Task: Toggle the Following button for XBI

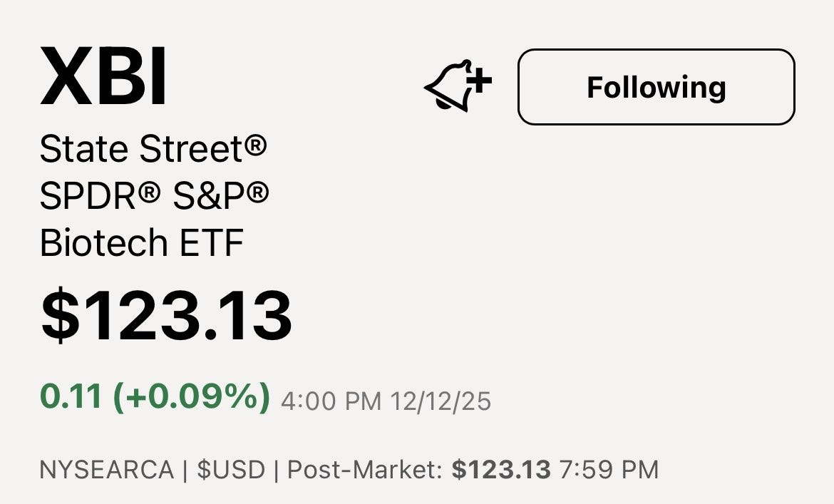Action: 657,87
